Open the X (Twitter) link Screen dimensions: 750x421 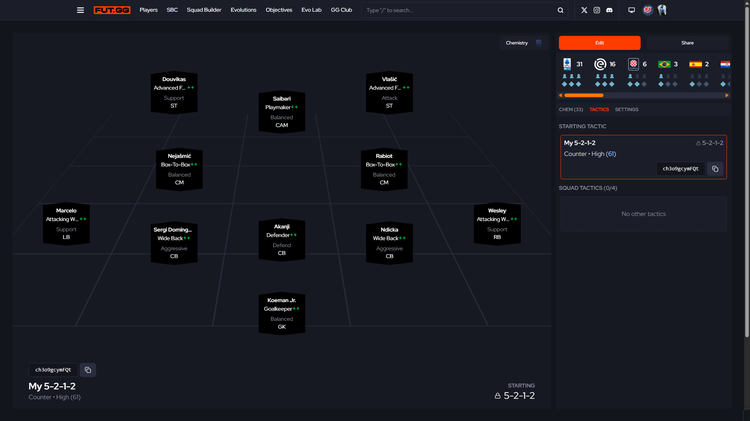[x=584, y=10]
